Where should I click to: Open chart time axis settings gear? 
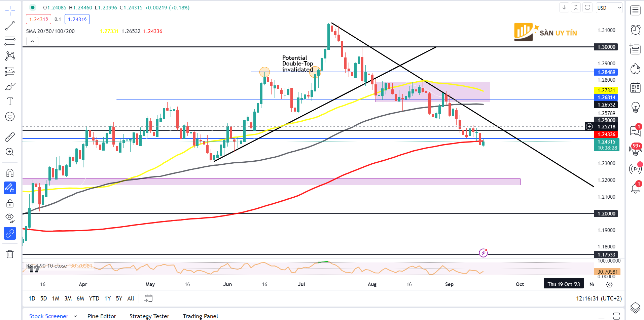tap(609, 284)
